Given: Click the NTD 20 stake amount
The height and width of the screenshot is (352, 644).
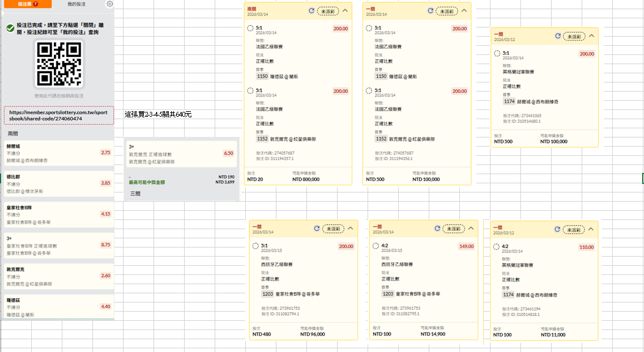Looking at the screenshot, I should click(x=255, y=179).
